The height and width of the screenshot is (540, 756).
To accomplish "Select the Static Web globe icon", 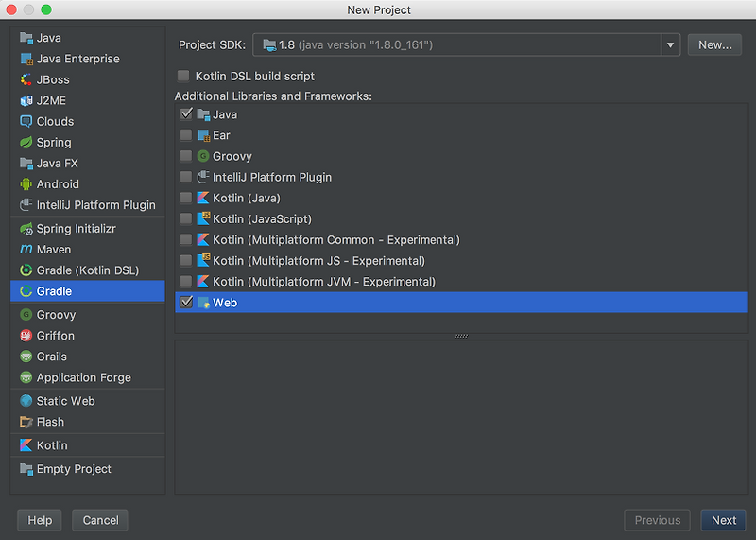I will pos(26,401).
